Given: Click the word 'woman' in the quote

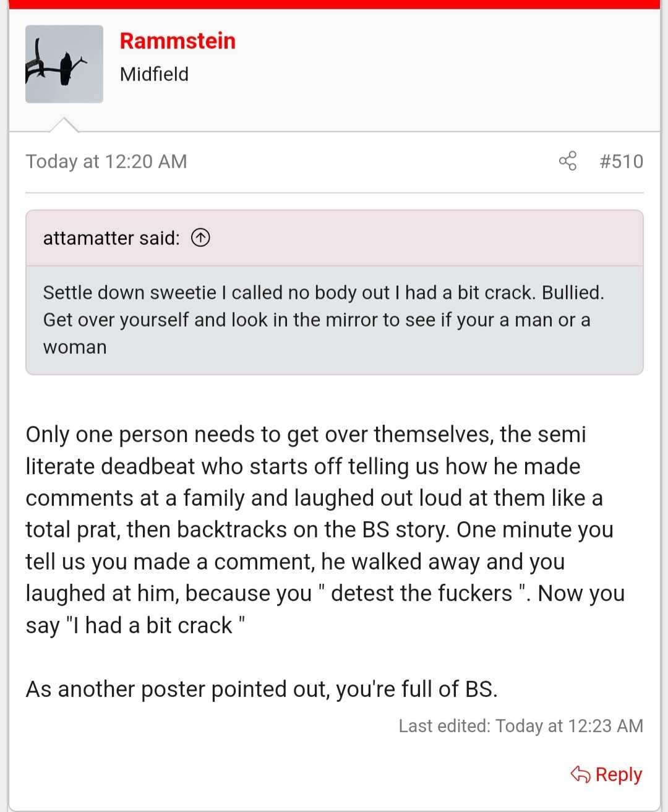Looking at the screenshot, I should click(75, 348).
